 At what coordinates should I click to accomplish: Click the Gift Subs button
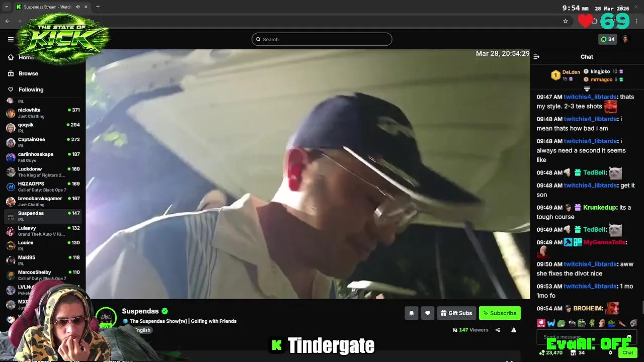457,313
